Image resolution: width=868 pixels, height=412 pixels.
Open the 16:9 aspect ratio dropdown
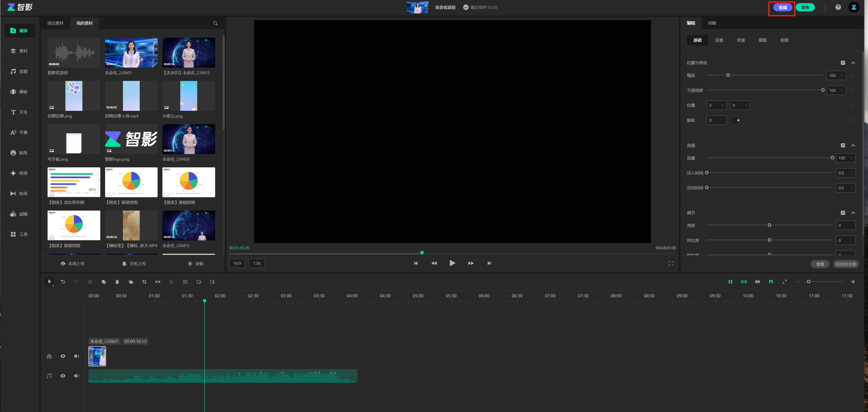pos(237,263)
